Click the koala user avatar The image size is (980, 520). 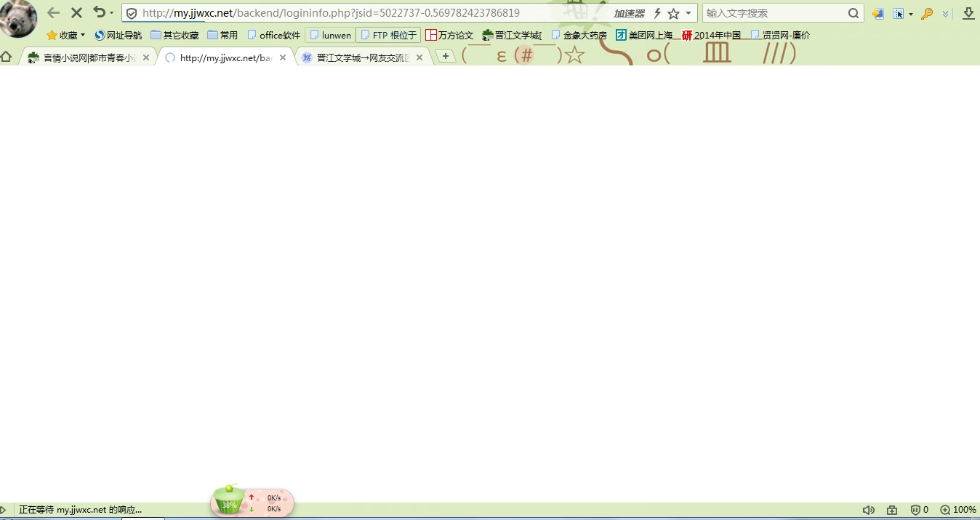[x=18, y=18]
